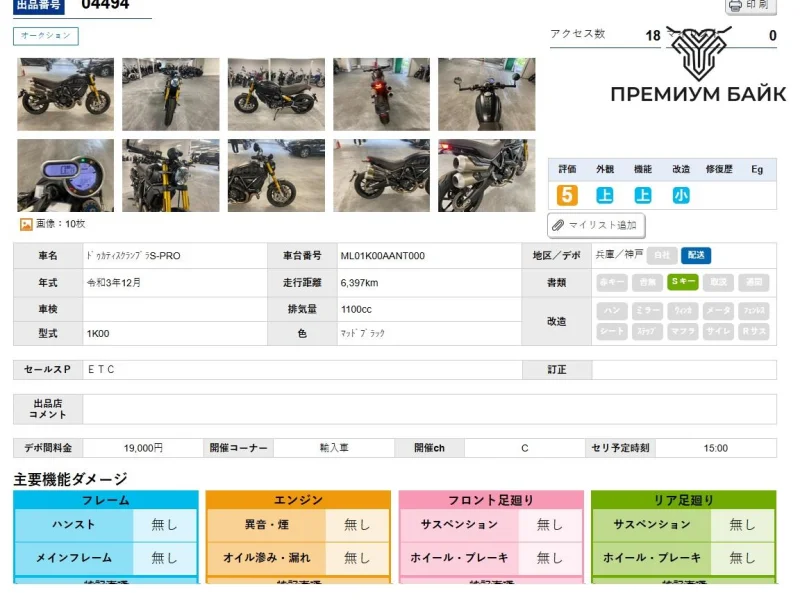Open the rear tail-light view thumbnail
Screen dimensions: 800x600
381,94
